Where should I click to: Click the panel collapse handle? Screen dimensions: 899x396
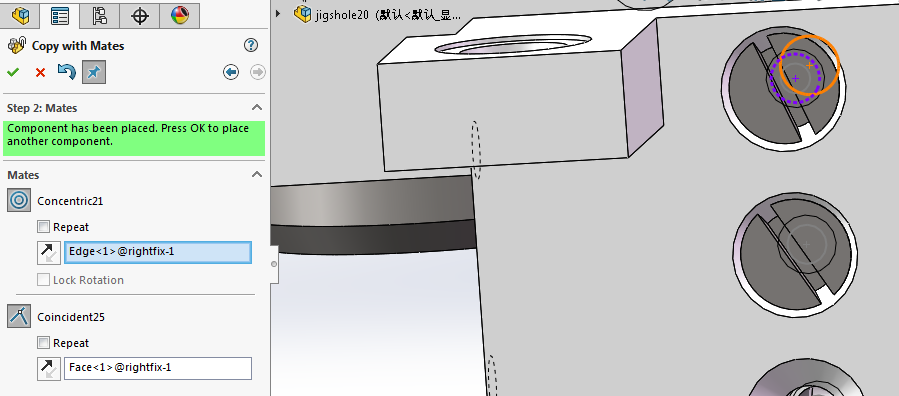(273, 264)
